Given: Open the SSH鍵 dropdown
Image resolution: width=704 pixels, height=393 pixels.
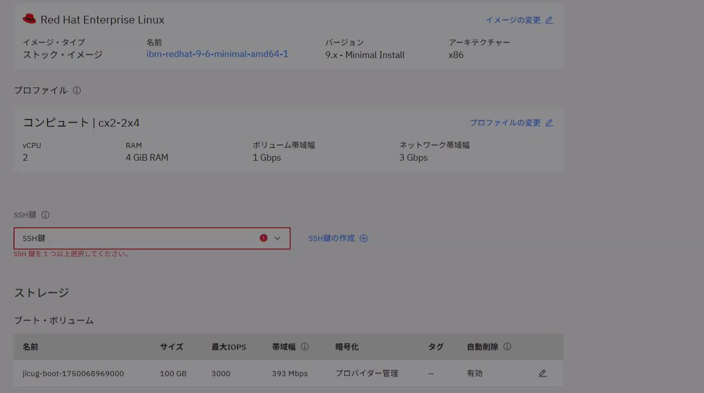Looking at the screenshot, I should pyautogui.click(x=152, y=238).
